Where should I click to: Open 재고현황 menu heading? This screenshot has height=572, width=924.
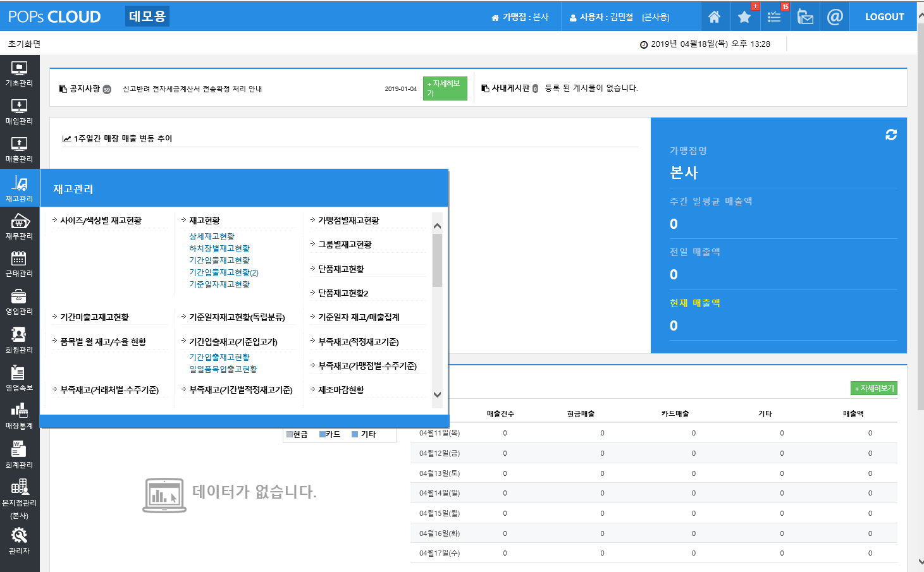pyautogui.click(x=204, y=221)
